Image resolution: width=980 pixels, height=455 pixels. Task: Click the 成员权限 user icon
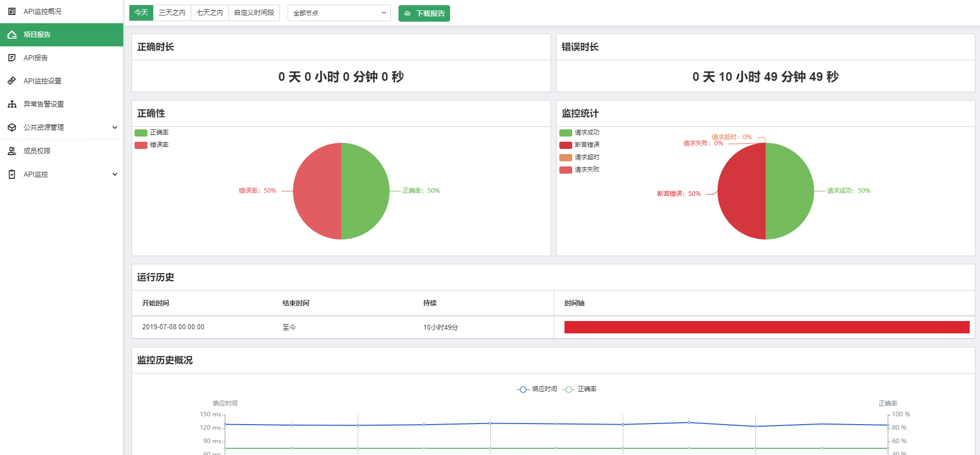12,151
